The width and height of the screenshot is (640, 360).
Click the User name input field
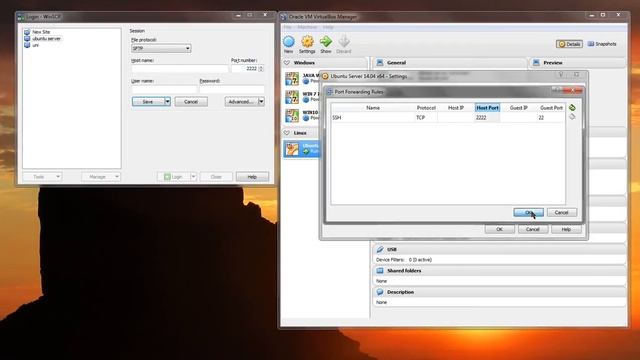(164, 89)
